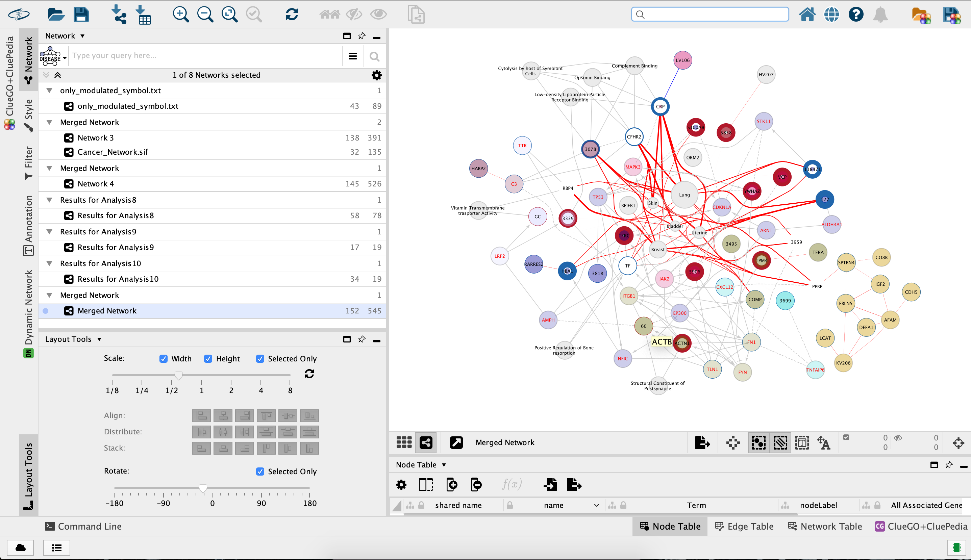The image size is (971, 560).
Task: Export network to file icon in view toolbar
Action: click(x=702, y=443)
